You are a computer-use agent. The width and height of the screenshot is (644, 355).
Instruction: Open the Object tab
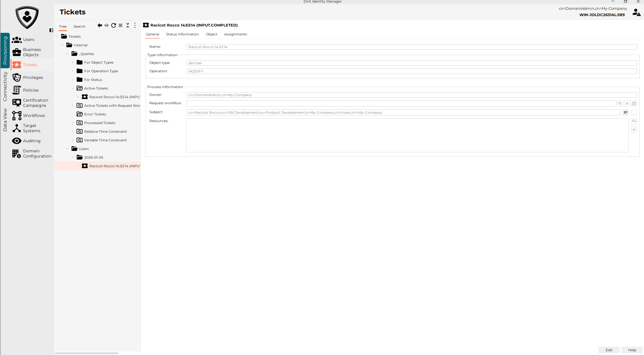pyautogui.click(x=212, y=34)
